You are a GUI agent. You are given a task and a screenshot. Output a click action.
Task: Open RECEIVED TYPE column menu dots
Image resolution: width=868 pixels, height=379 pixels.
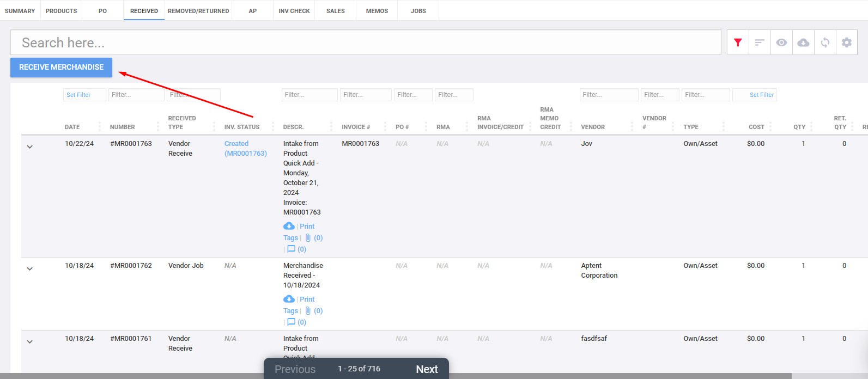[214, 126]
